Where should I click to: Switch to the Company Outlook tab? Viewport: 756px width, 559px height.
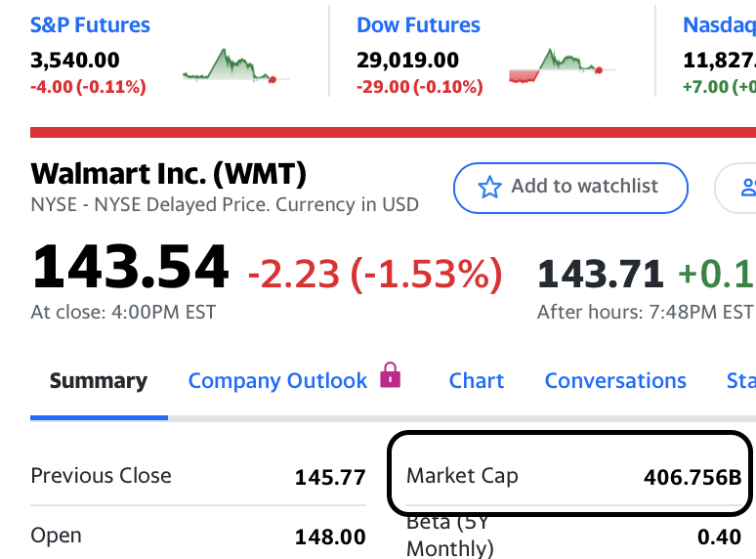pos(277,381)
